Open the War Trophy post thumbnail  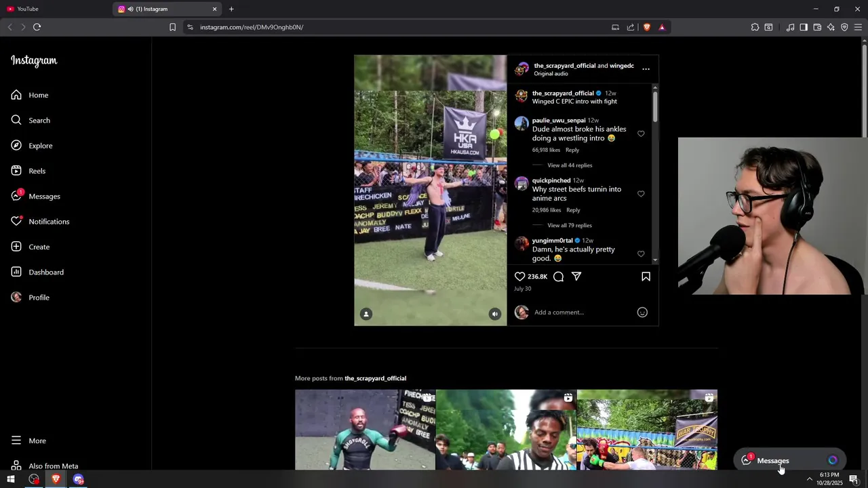tap(647, 430)
